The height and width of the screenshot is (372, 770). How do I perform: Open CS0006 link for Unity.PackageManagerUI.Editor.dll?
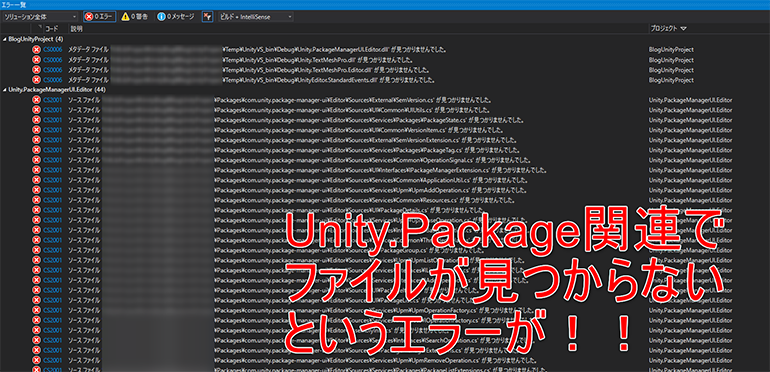(53, 50)
